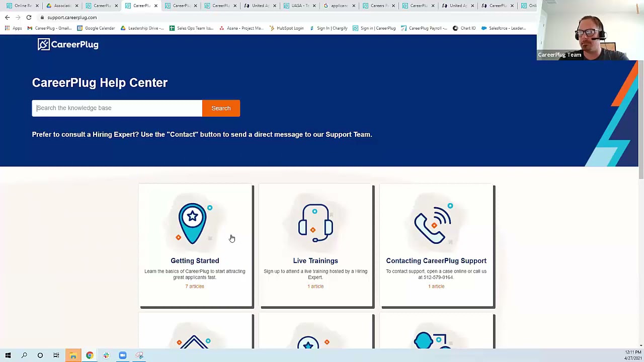Viewport: 644px width, 362px height.
Task: Open the Chart IO bookmark
Action: 464,28
